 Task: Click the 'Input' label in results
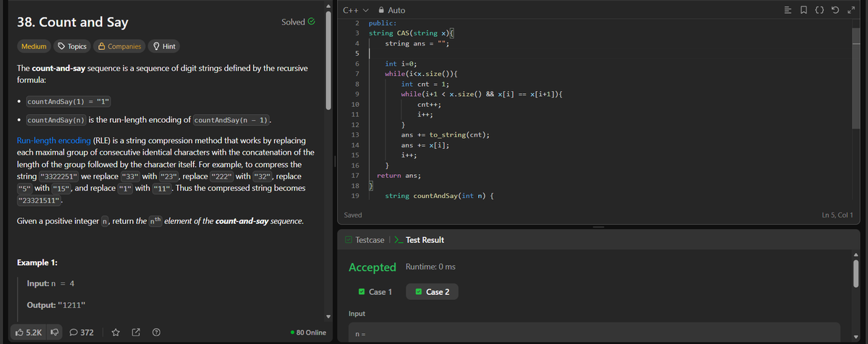357,314
